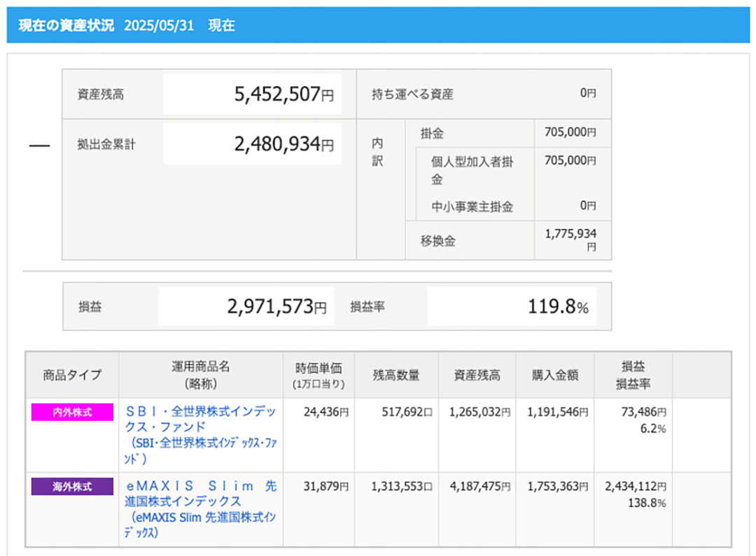756x556 pixels.
Task: Click the 海外株式 purple type badge
Action: [72, 487]
